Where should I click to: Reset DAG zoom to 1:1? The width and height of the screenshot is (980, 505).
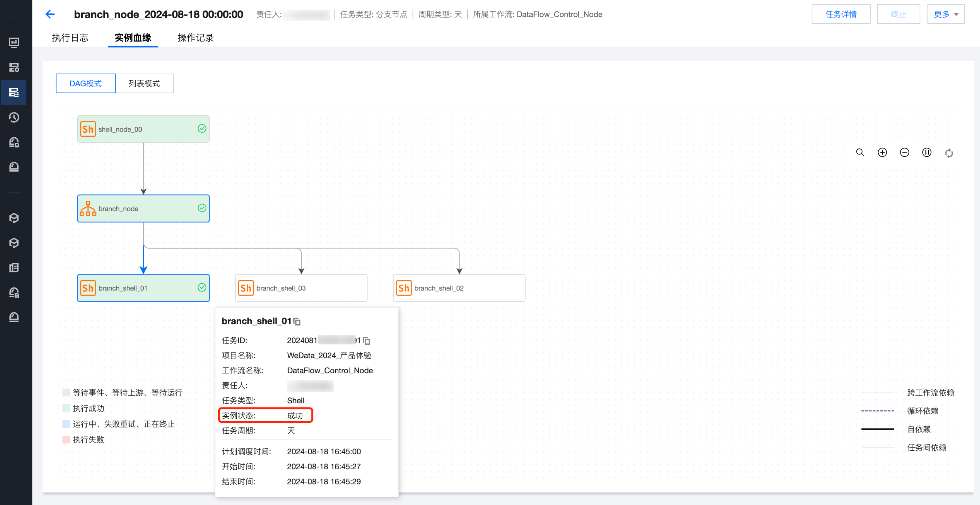(927, 153)
